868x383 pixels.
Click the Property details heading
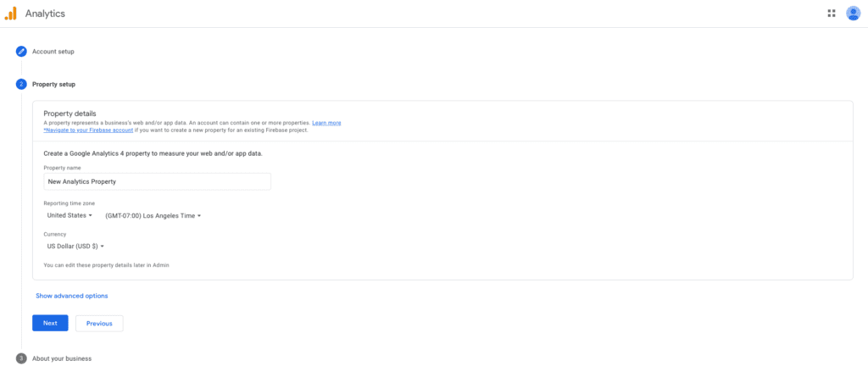click(x=70, y=114)
